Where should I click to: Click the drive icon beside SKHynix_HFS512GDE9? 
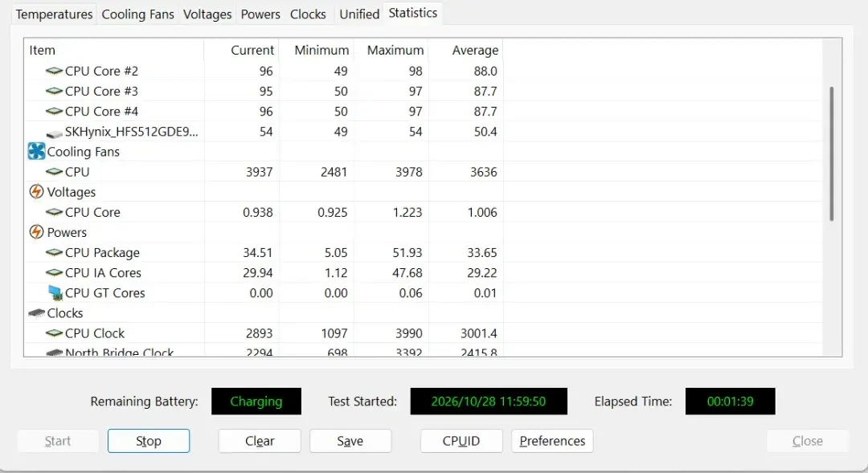54,133
